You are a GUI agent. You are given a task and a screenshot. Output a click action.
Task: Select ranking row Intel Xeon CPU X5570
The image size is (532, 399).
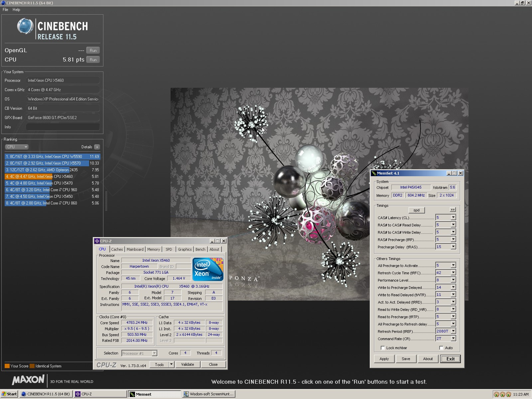coord(52,163)
